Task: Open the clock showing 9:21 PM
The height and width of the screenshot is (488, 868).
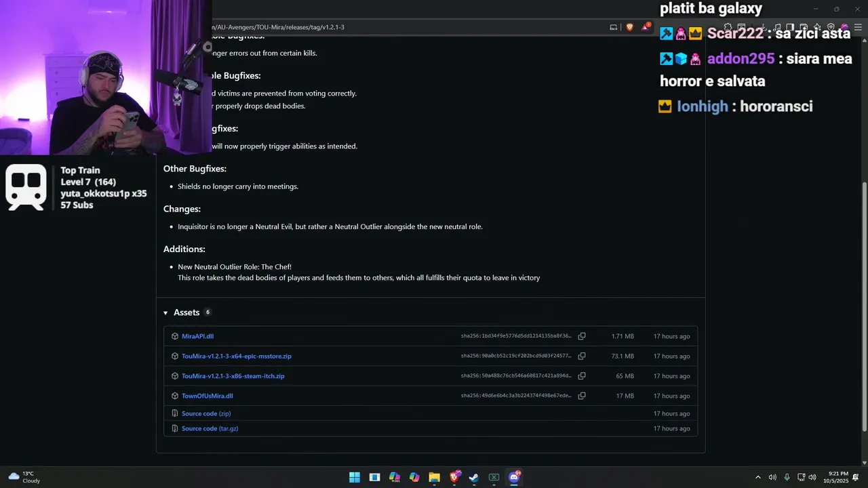Action: (835, 477)
